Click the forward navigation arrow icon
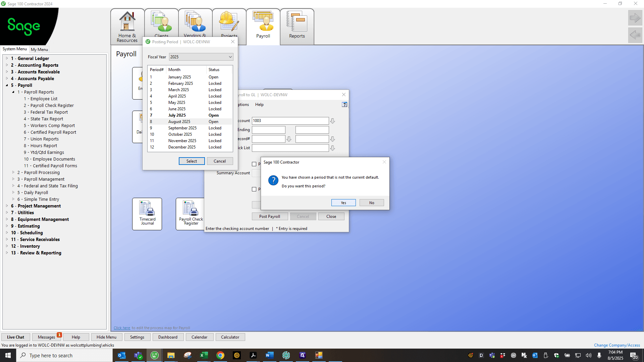 635,18
